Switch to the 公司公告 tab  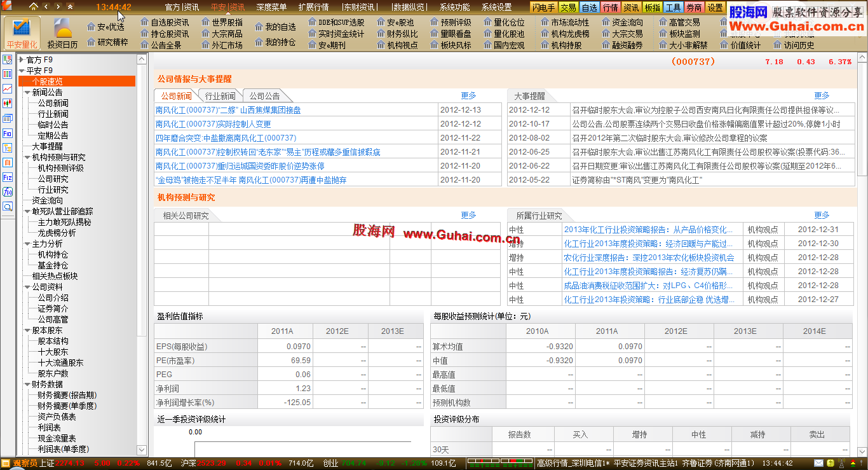pos(264,96)
